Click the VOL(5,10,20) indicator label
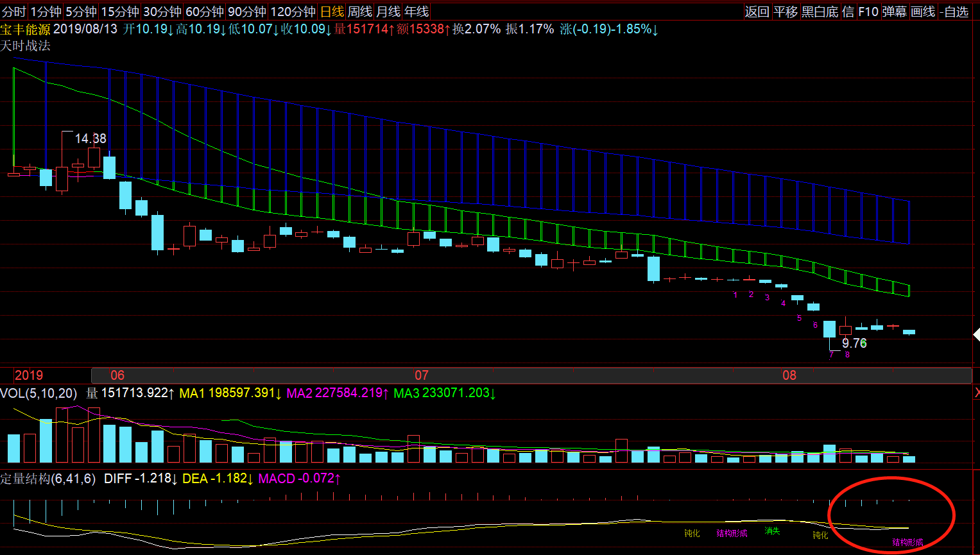The image size is (980, 555). 39,393
